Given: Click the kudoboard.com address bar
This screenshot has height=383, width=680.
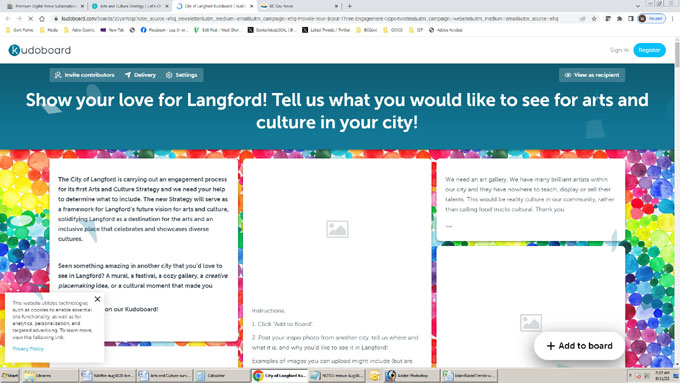Looking at the screenshot, I should coord(310,19).
